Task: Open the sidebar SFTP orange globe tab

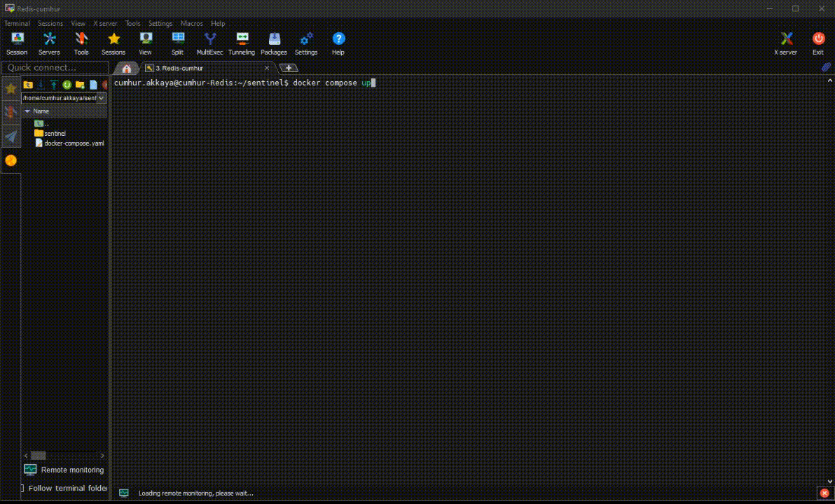Action: click(x=11, y=160)
